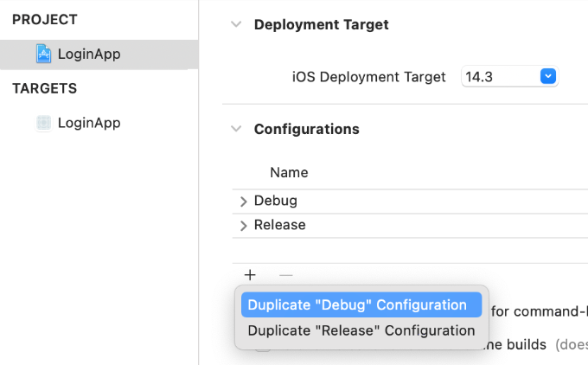The image size is (588, 365).
Task: Open iOS Deployment Target dropdown arrow
Action: point(547,77)
